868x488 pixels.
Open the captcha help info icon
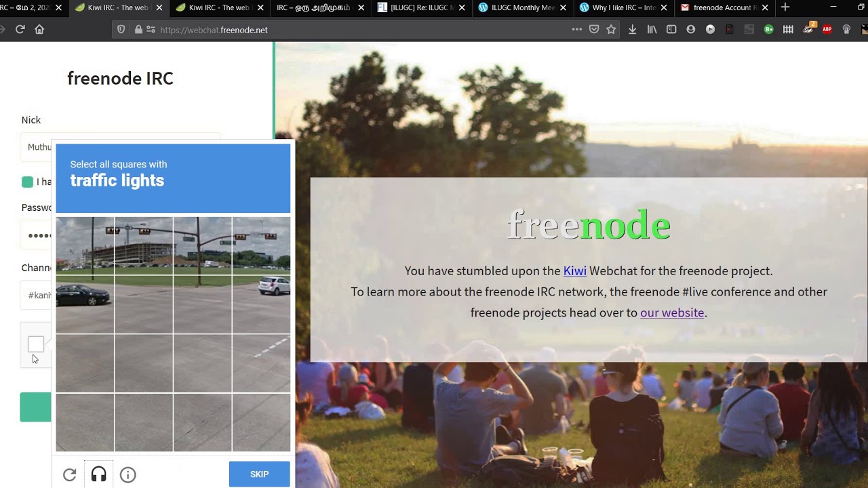pyautogui.click(x=127, y=474)
